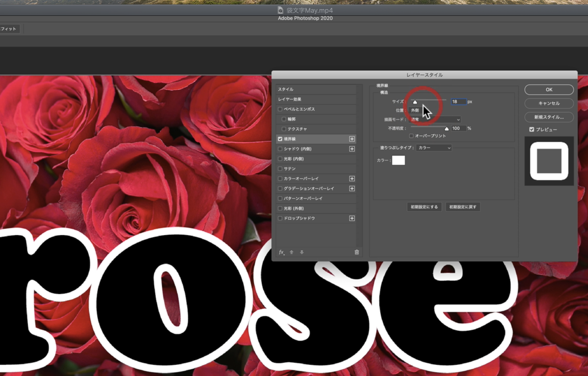Add another ドロップシャドウ with plus icon

point(352,218)
